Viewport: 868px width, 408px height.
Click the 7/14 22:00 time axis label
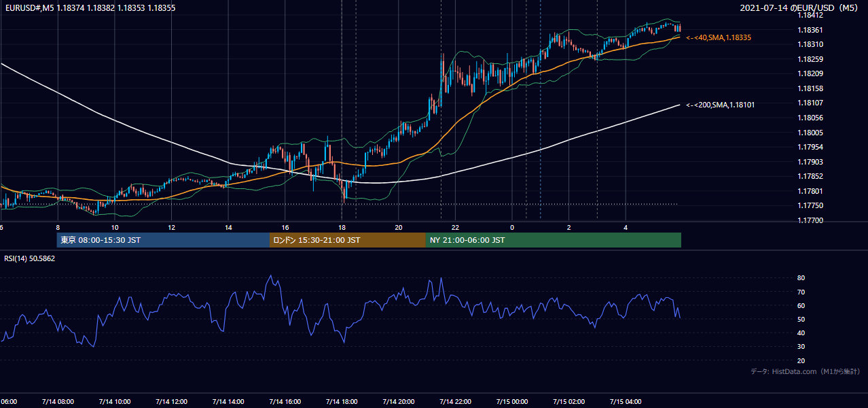(455, 401)
